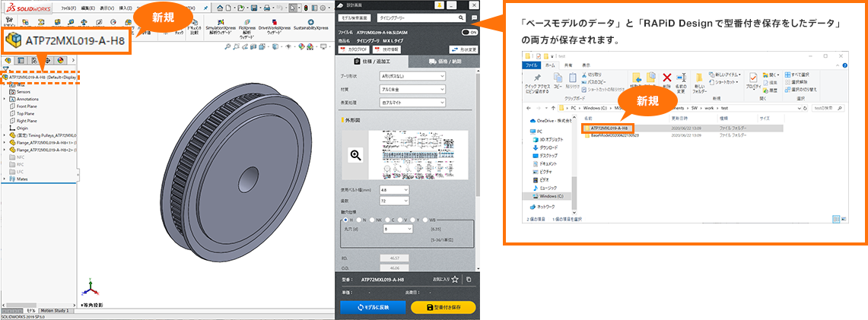Screen dimensions: 868x320
Task: Click the Model Search Screen button
Action: point(355,17)
